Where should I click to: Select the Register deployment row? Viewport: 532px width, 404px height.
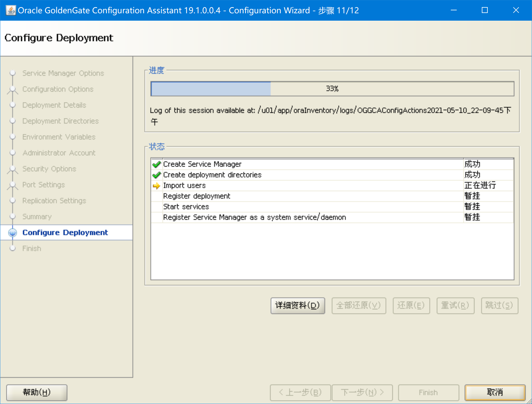tap(332, 196)
